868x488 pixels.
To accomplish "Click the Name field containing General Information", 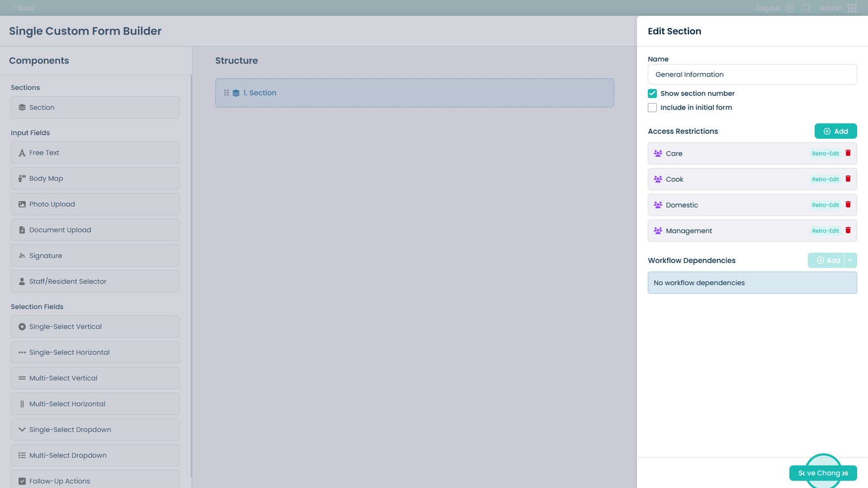I will (752, 74).
